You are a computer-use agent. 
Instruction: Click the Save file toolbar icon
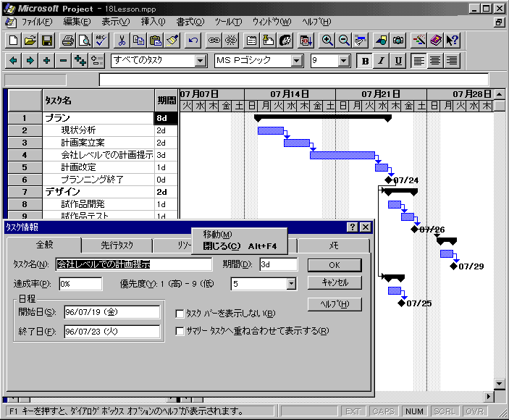[x=46, y=41]
